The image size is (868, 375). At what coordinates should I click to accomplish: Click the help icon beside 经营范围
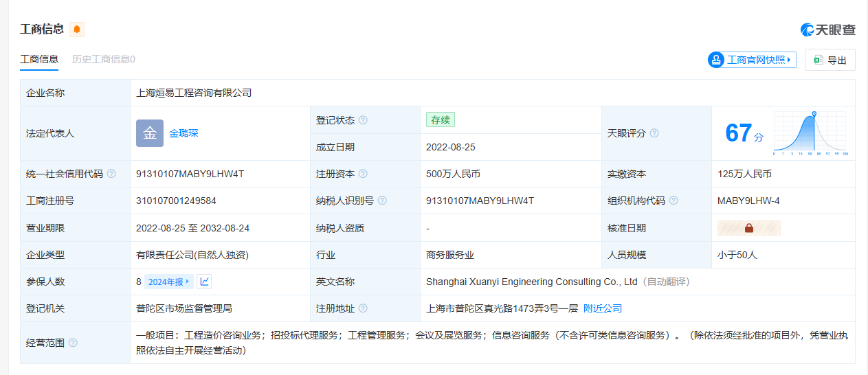tap(73, 343)
